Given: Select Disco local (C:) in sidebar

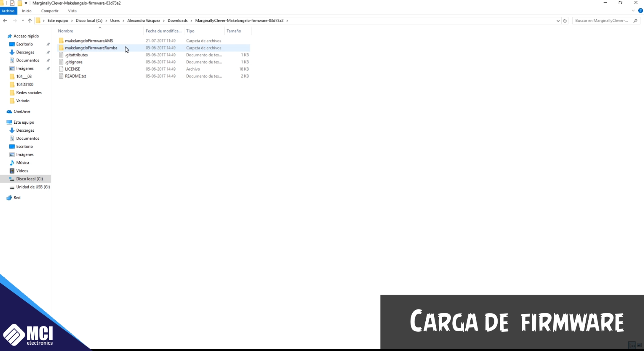Looking at the screenshot, I should [x=29, y=179].
